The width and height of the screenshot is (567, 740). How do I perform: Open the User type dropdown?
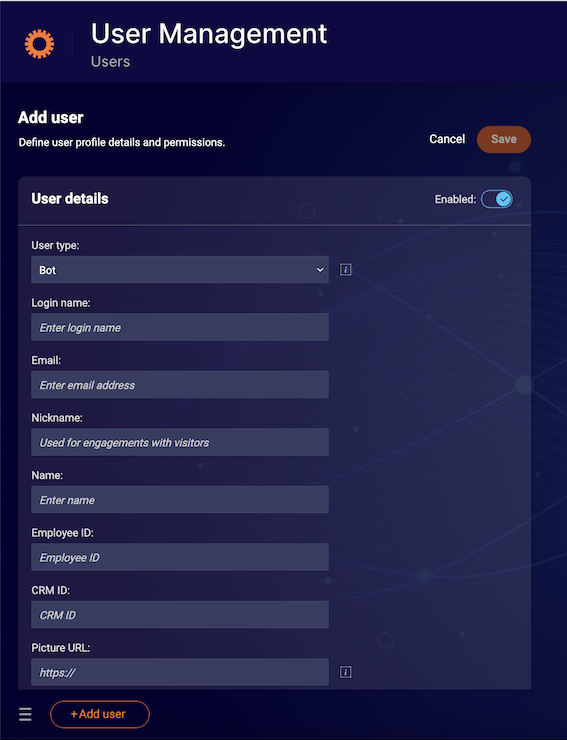point(180,269)
